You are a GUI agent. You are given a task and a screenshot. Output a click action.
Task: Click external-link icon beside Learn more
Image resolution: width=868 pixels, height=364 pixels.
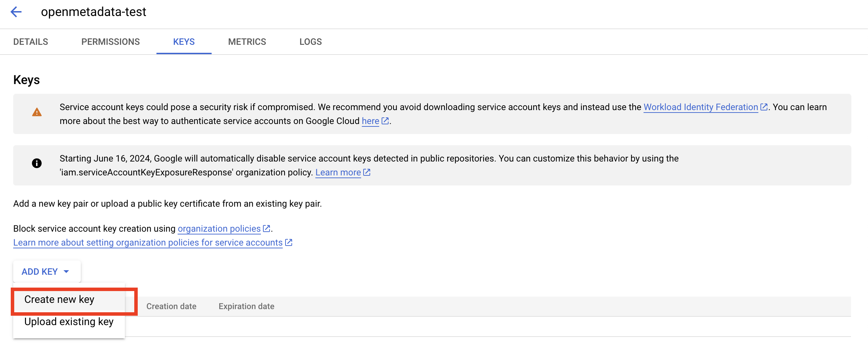367,172
